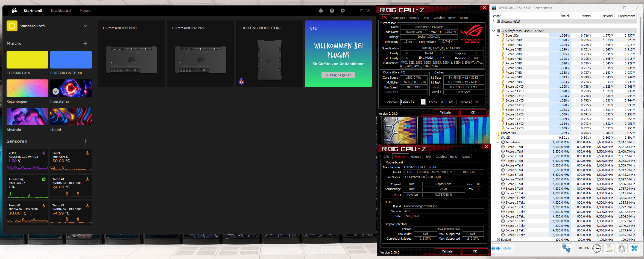Click Validate in upper CPU-Z window
644x259 pixels.
(445, 112)
